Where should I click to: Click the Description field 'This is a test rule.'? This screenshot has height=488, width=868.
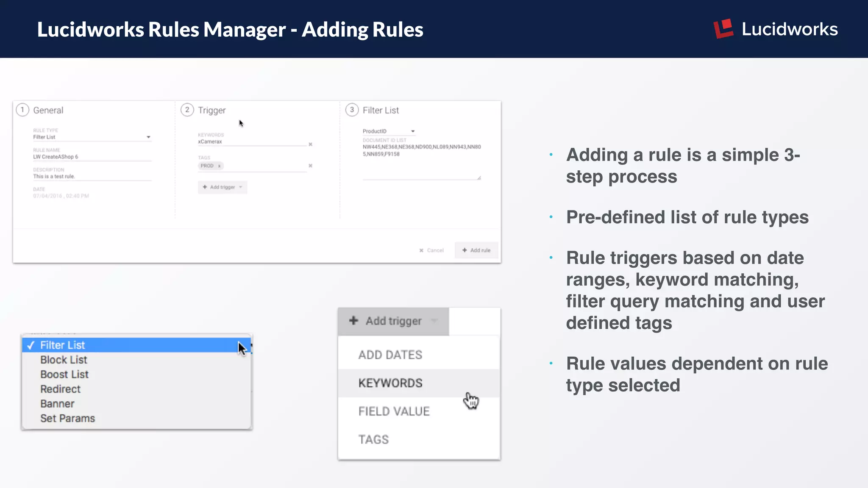(x=92, y=176)
